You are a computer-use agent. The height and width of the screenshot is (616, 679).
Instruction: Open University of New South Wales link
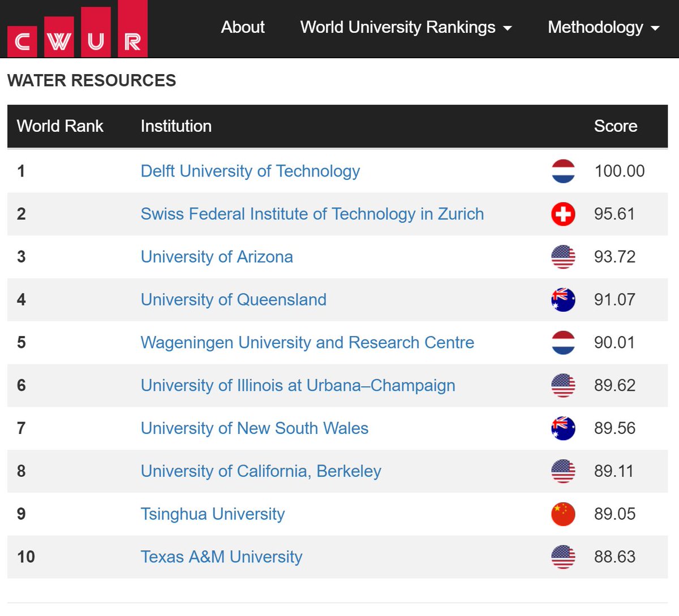(x=255, y=428)
